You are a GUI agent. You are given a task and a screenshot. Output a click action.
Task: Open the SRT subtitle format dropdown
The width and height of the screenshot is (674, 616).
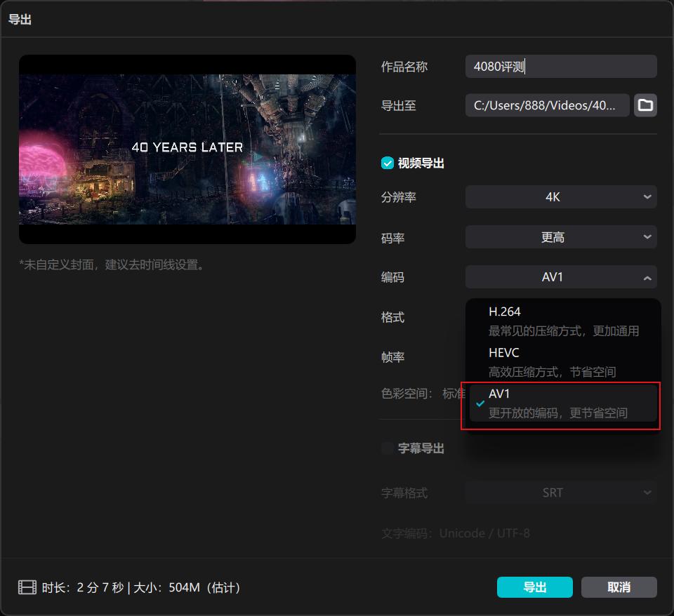tap(561, 493)
